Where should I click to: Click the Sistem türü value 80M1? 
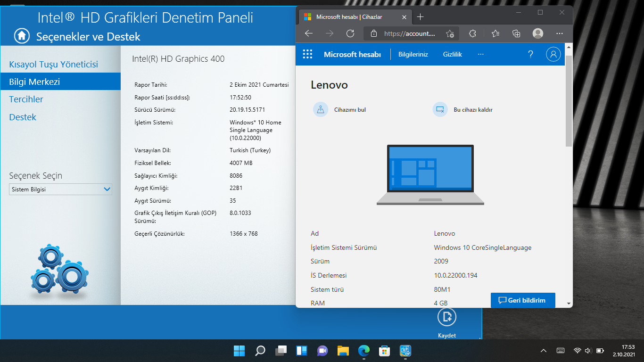click(x=442, y=289)
